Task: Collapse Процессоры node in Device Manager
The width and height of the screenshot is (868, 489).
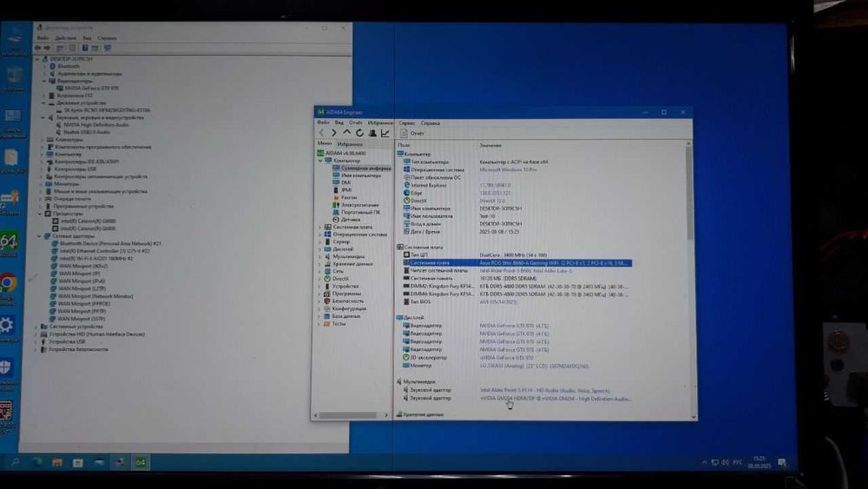Action: [41, 214]
